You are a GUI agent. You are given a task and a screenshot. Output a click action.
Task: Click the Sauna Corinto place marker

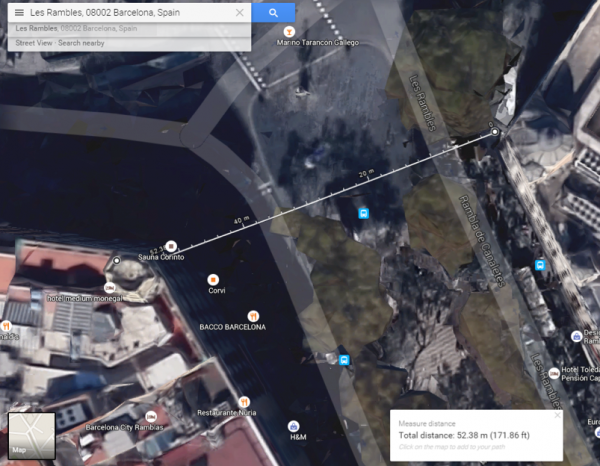(171, 246)
